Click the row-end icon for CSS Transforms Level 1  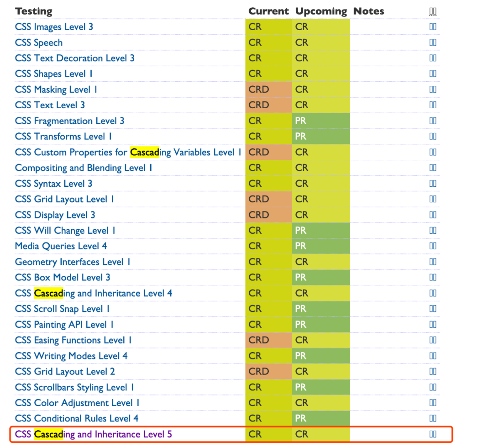tap(433, 136)
